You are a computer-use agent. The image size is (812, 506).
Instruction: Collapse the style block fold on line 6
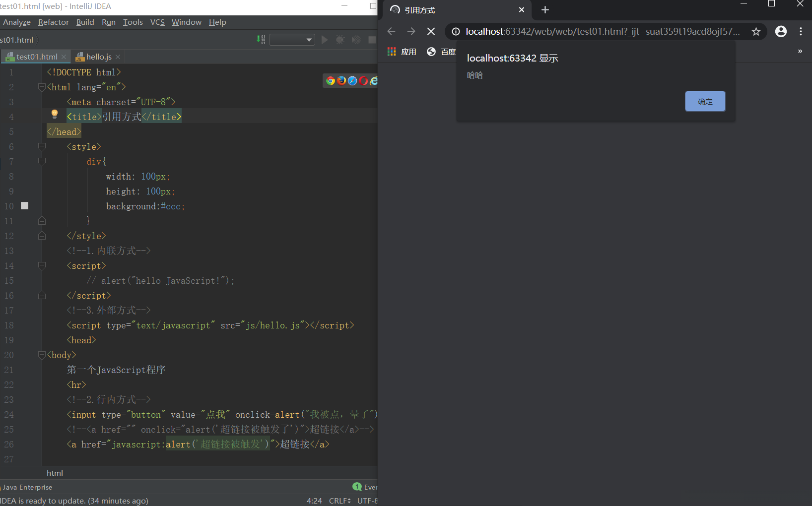tap(42, 147)
